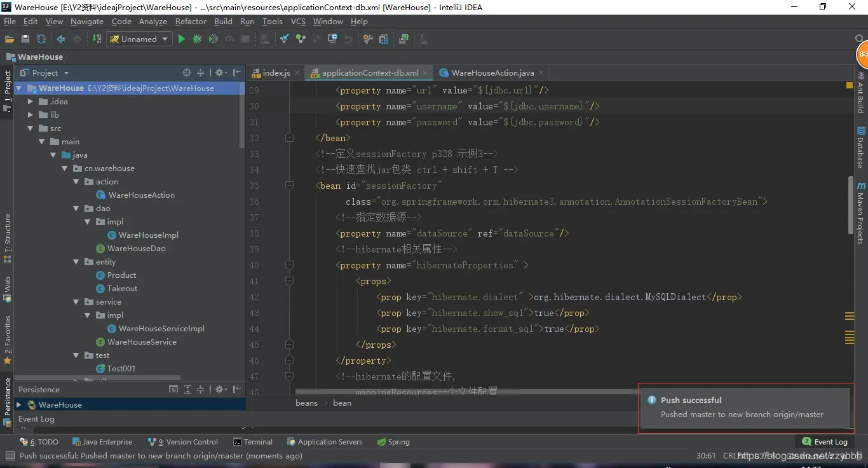Hide the Project panel
Viewport: 868px width, 468px height.
(x=237, y=72)
